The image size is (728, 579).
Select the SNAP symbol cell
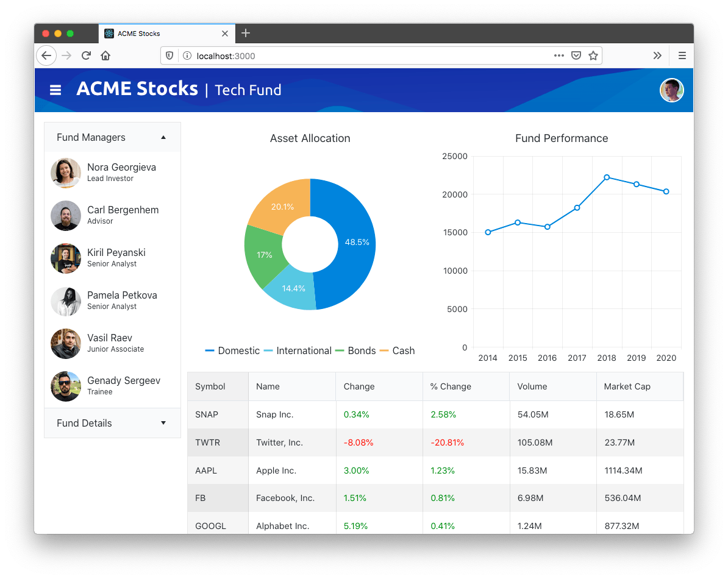218,414
